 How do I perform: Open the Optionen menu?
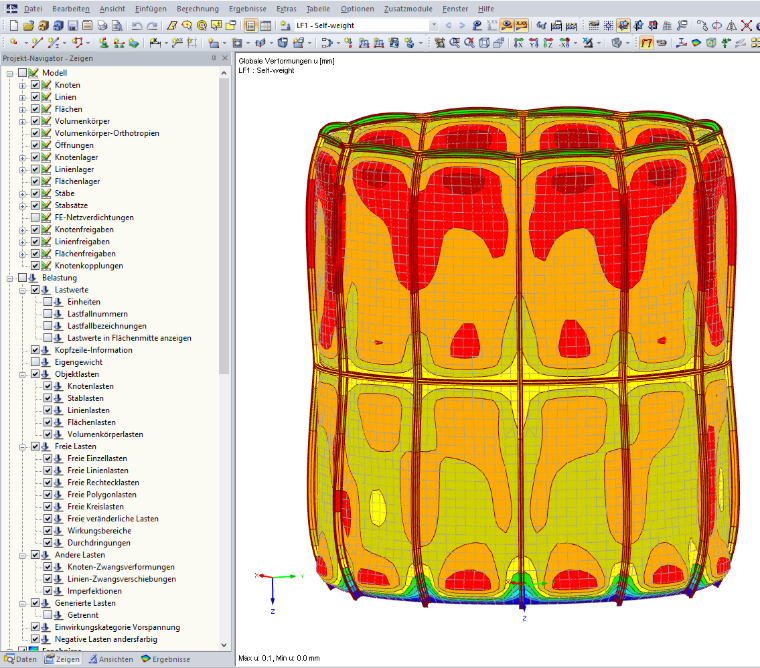tap(357, 9)
